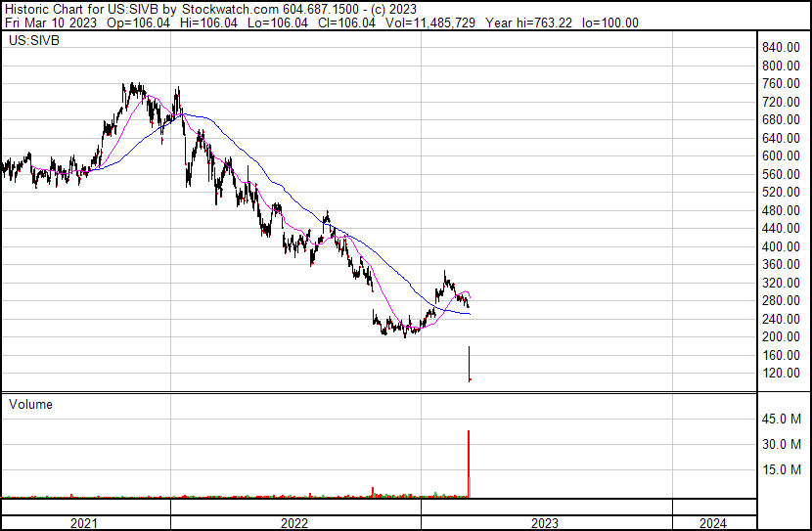The image size is (812, 531).
Task: Click the 'Cl=106.04' closing price value
Action: [346, 22]
